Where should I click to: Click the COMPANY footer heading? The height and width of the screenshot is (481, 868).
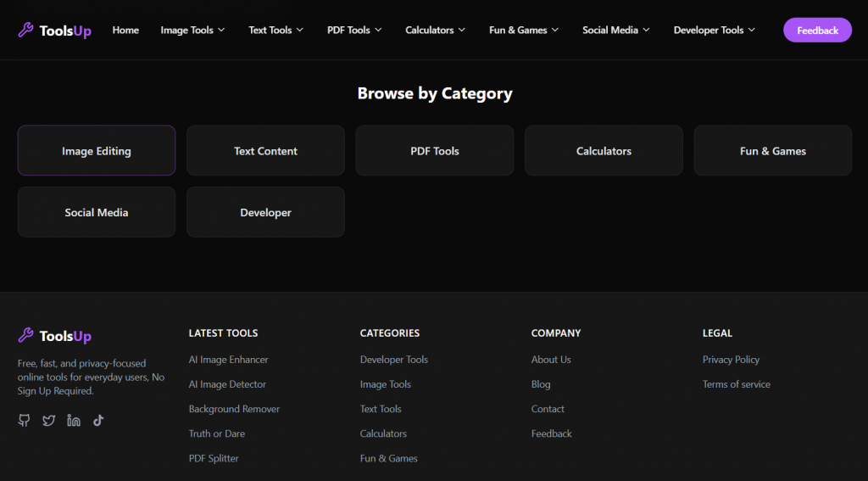click(556, 333)
